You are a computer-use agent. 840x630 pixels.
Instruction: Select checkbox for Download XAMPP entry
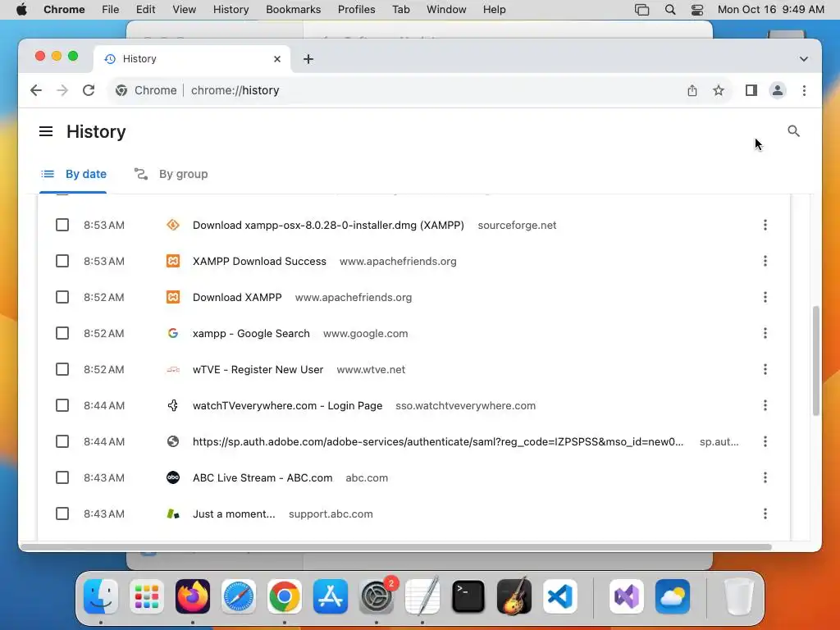tap(62, 297)
